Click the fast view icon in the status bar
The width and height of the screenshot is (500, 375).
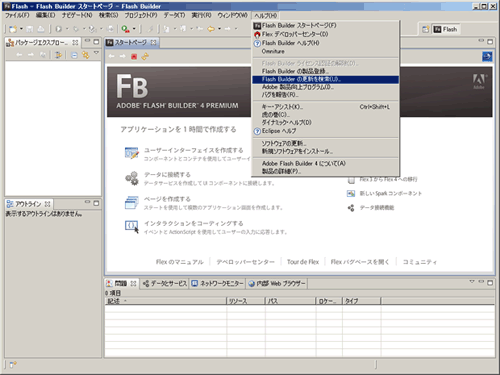coord(13,365)
